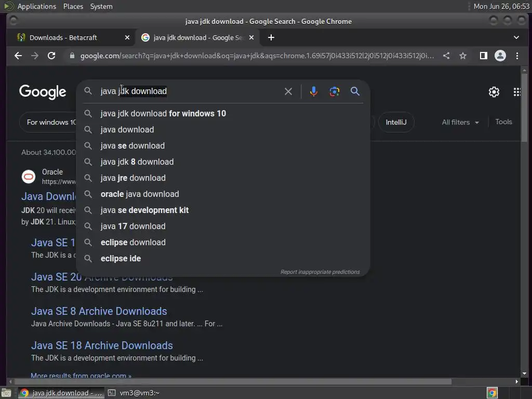Image resolution: width=532 pixels, height=399 pixels.
Task: Click the horizontal scrollbar right arrow
Action: [x=516, y=382]
